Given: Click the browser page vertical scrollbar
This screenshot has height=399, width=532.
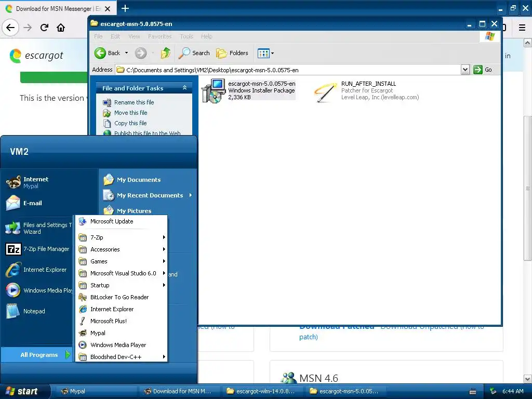Looking at the screenshot, I should tap(528, 188).
